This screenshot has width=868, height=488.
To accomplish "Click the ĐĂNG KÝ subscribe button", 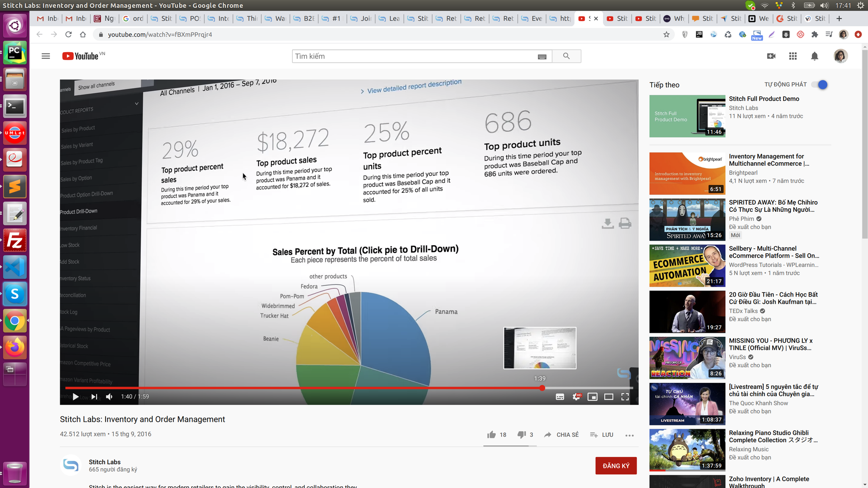I will pyautogui.click(x=616, y=466).
